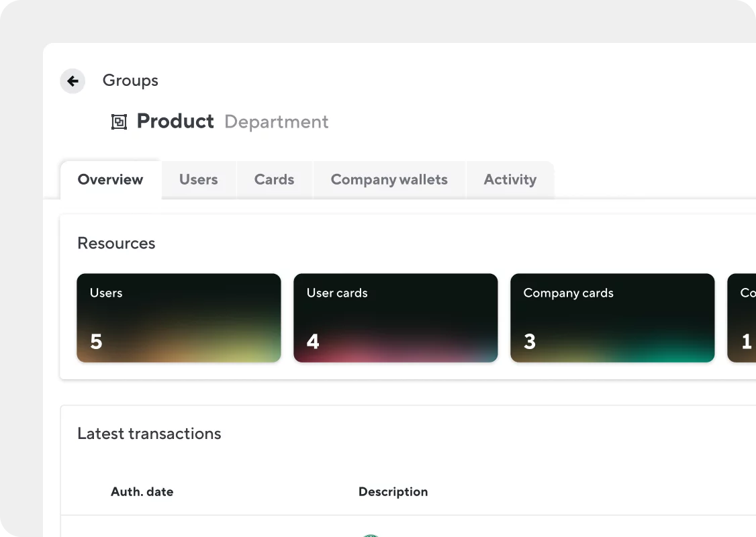Screen dimensions: 756x537
Task: Click the number 3 on Company cards tile
Action: click(x=529, y=341)
